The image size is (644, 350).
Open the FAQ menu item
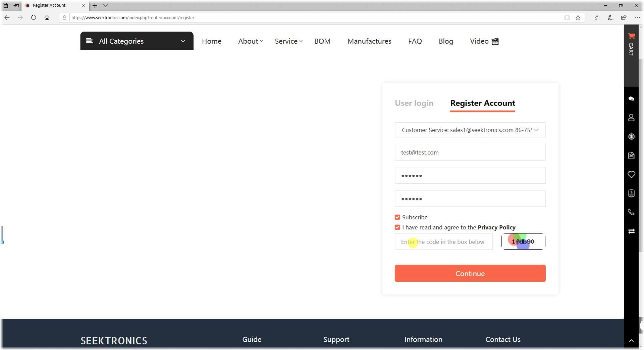[415, 41]
